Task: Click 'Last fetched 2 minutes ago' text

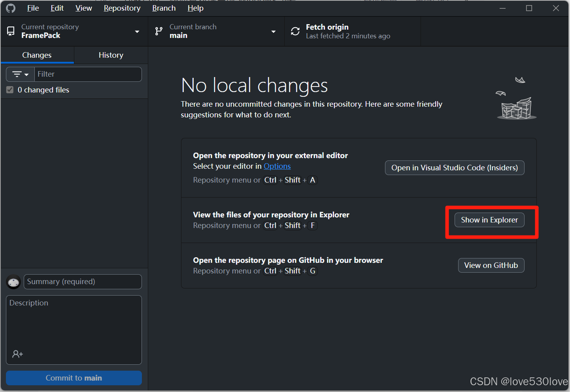Action: (348, 36)
